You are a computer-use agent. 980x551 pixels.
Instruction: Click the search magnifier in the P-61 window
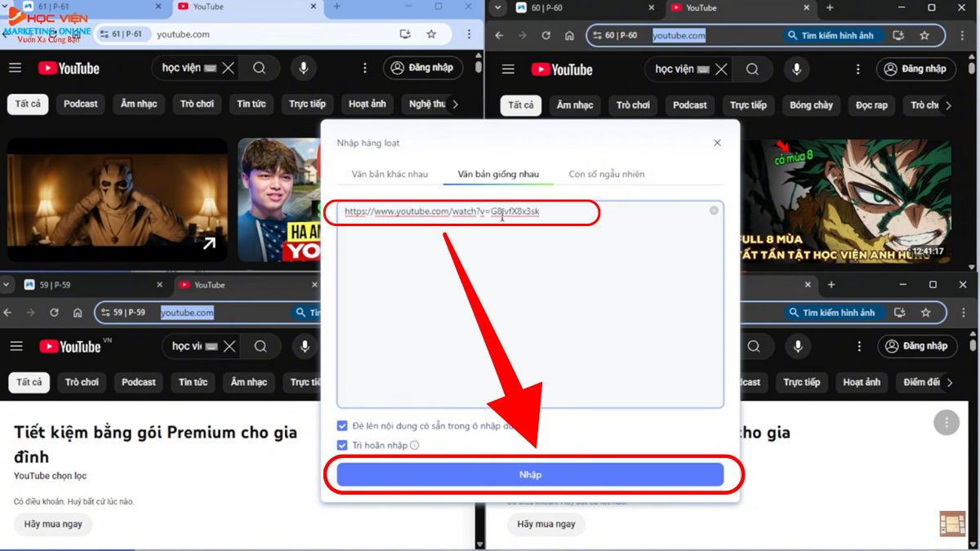pyautogui.click(x=259, y=69)
